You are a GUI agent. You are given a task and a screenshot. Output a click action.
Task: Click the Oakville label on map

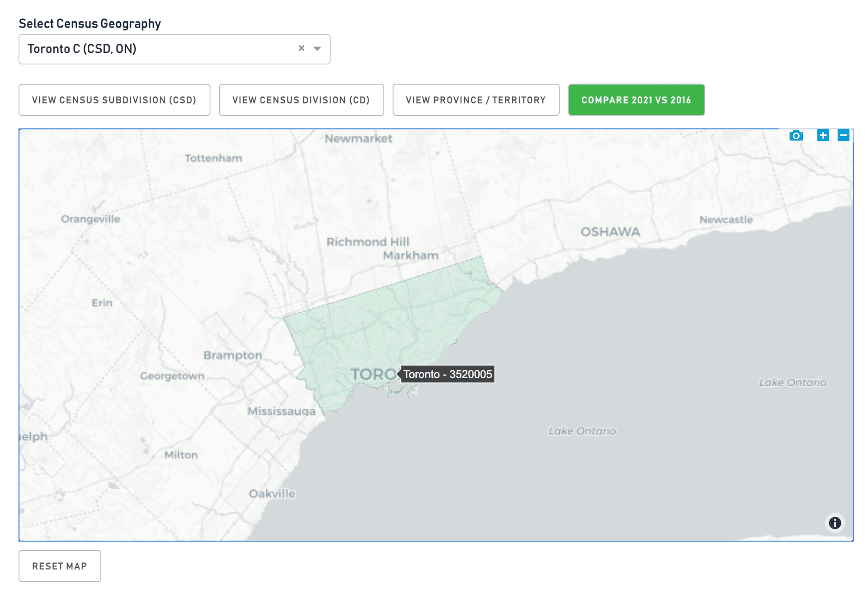pyautogui.click(x=272, y=493)
